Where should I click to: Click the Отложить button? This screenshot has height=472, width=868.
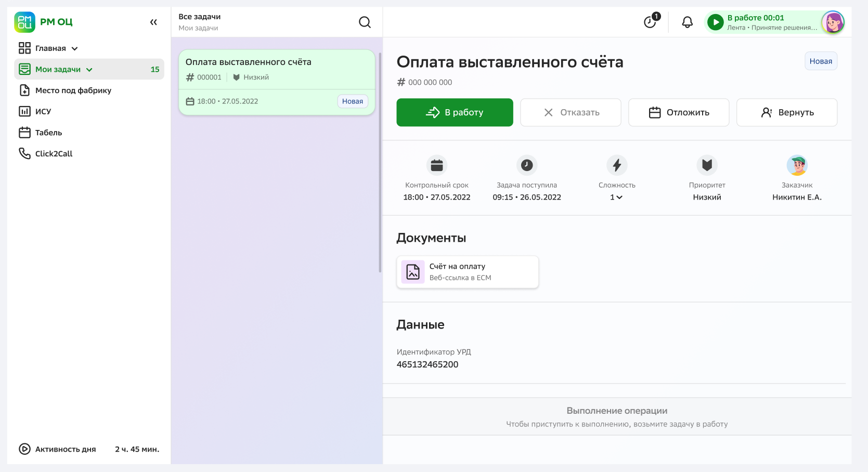click(x=678, y=112)
